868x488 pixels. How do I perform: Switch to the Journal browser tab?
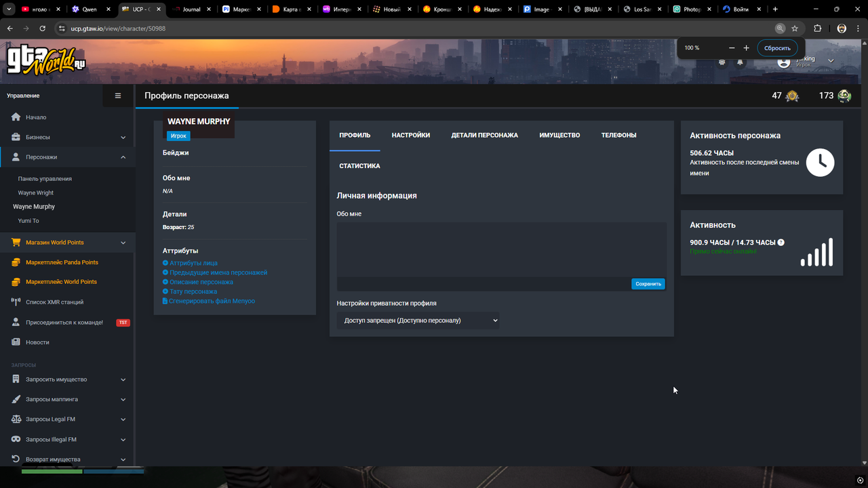coord(192,9)
